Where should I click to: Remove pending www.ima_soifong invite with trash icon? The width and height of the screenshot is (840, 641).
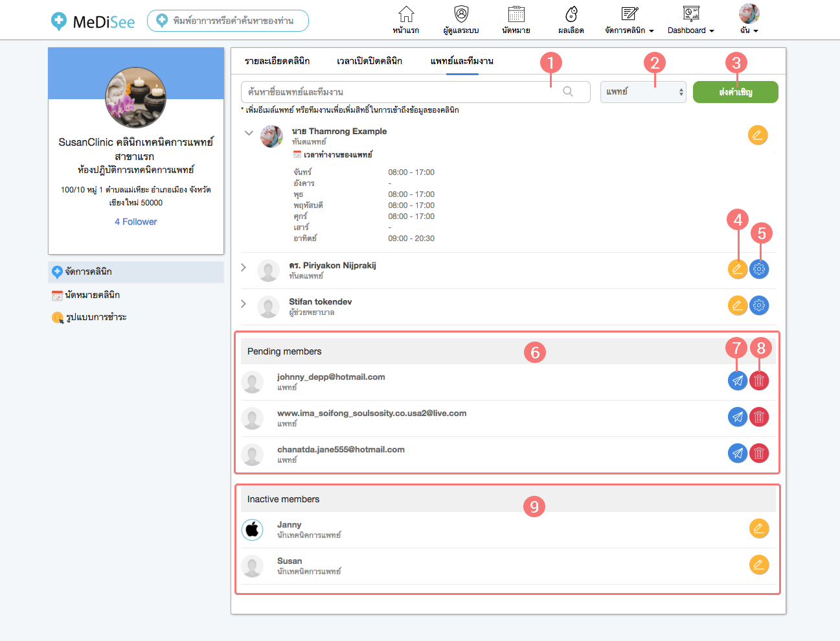coord(759,417)
